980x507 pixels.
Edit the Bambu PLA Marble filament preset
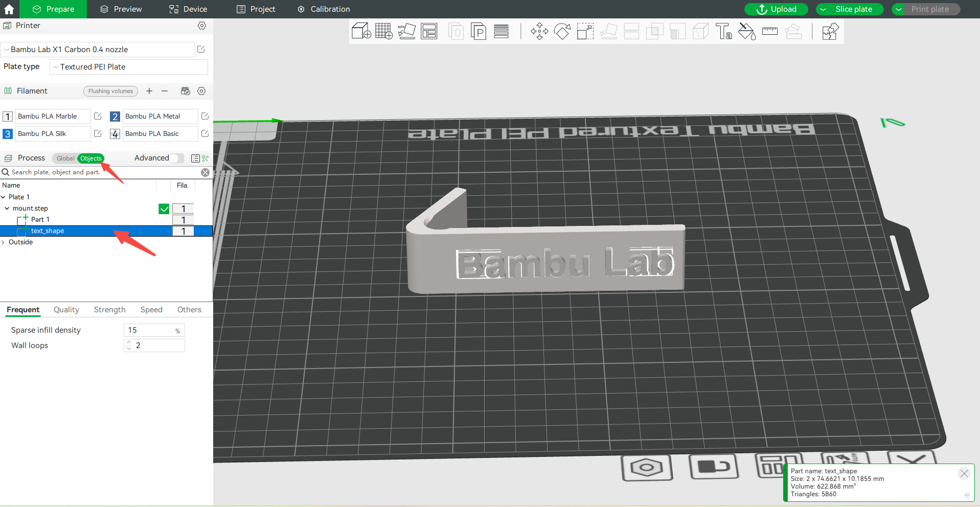[x=98, y=116]
